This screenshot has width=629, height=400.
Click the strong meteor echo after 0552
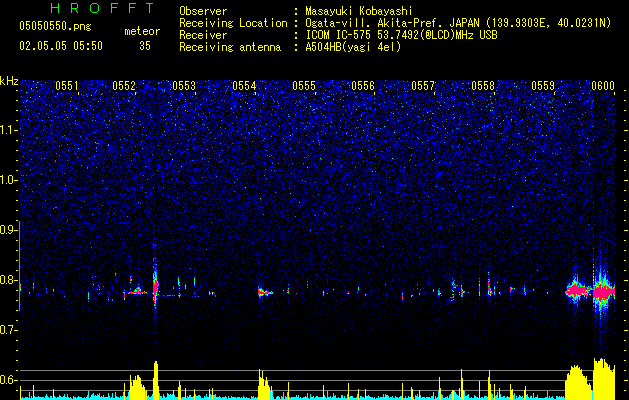click(x=156, y=286)
